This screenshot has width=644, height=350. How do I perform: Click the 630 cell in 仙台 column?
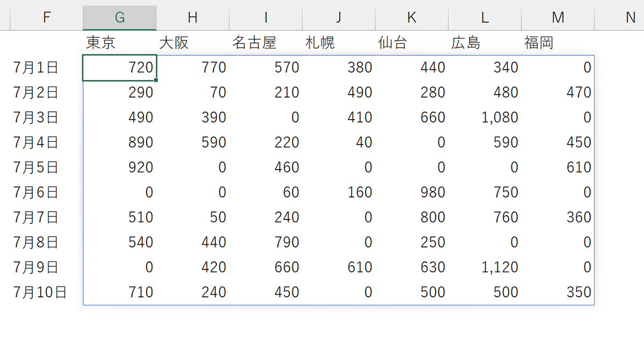point(412,267)
